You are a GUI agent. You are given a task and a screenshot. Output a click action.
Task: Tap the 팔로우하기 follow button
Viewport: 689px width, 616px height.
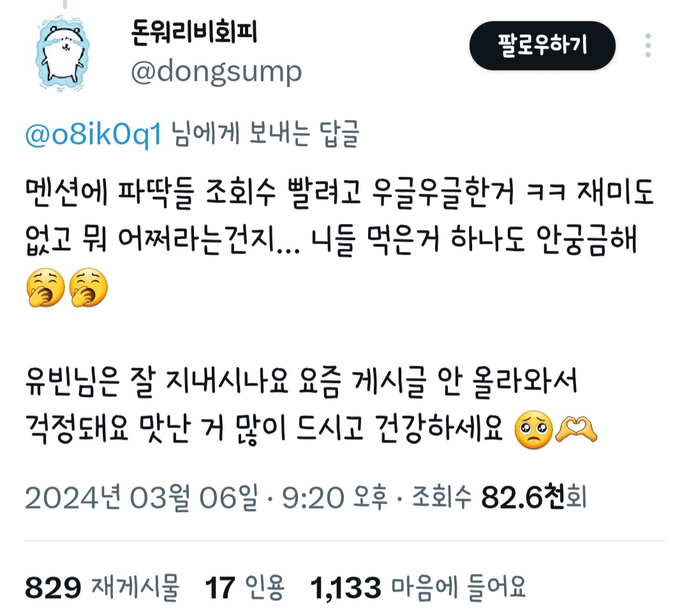pyautogui.click(x=542, y=45)
